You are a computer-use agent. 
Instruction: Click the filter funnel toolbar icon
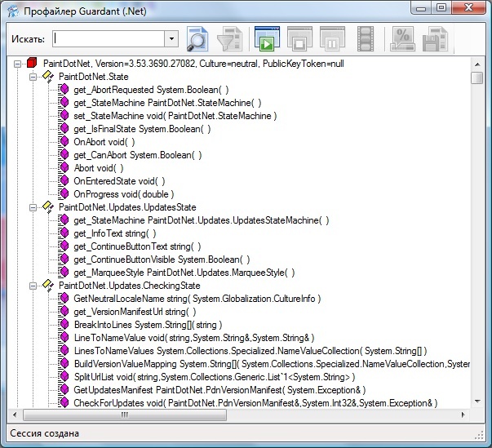pyautogui.click(x=231, y=38)
